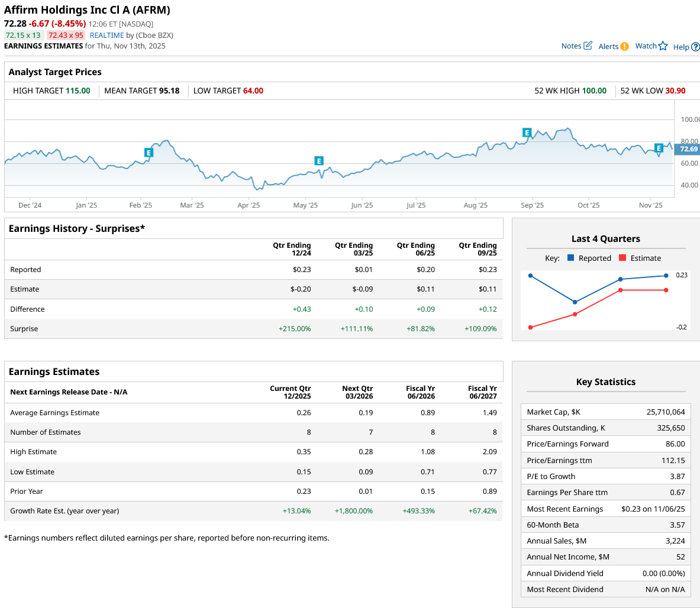
Task: Click the MEAN TARGET 95.18 value
Action: point(169,90)
